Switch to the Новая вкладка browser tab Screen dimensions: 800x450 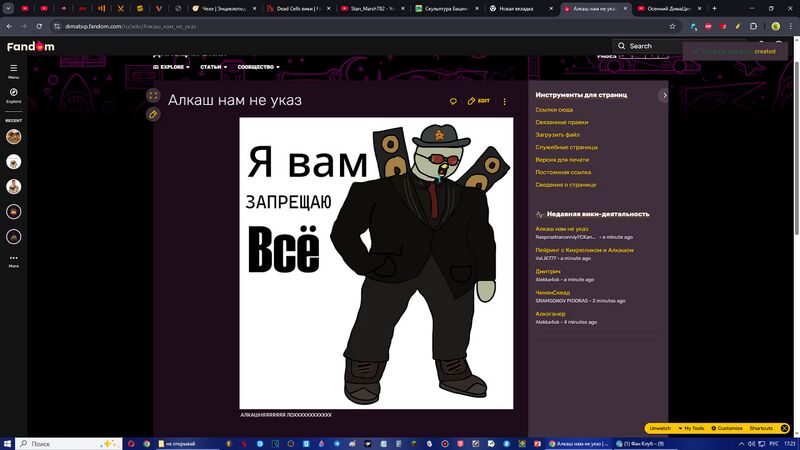coord(518,8)
